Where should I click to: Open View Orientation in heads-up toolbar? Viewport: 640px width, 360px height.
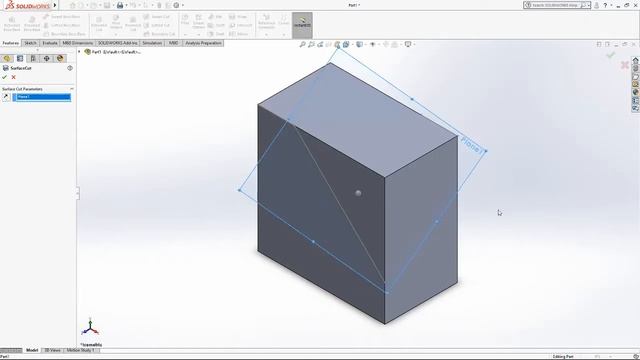tap(346, 44)
